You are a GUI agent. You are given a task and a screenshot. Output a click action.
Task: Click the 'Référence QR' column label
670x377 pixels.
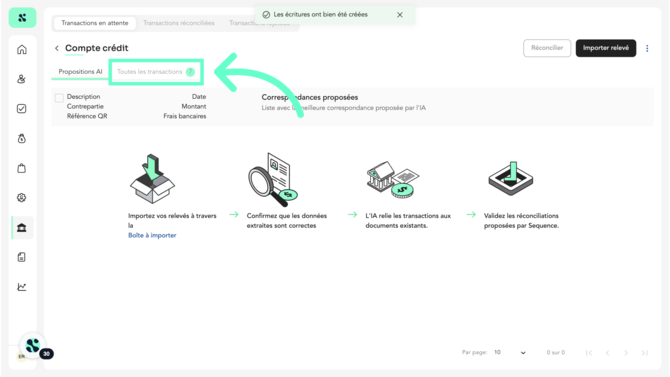click(x=87, y=116)
